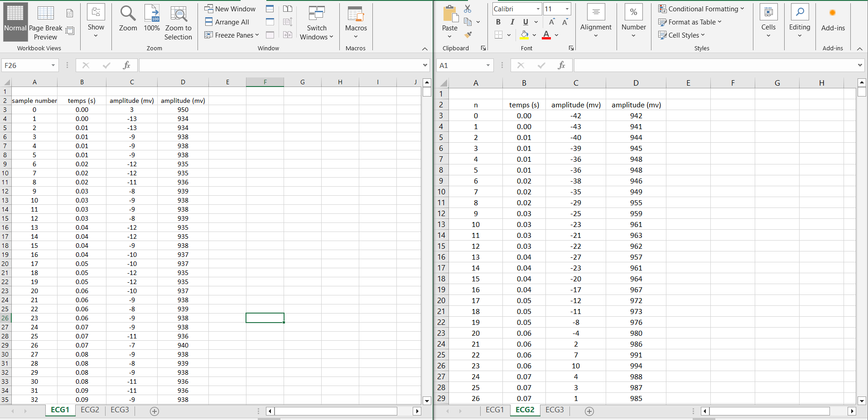Open Number format group button
Screen dimensions: 868x420
click(634, 21)
